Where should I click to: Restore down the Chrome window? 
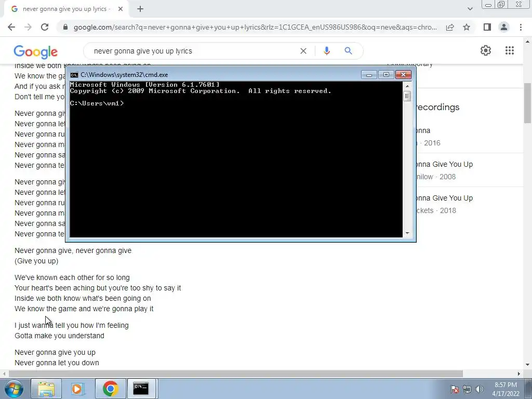click(x=501, y=4)
